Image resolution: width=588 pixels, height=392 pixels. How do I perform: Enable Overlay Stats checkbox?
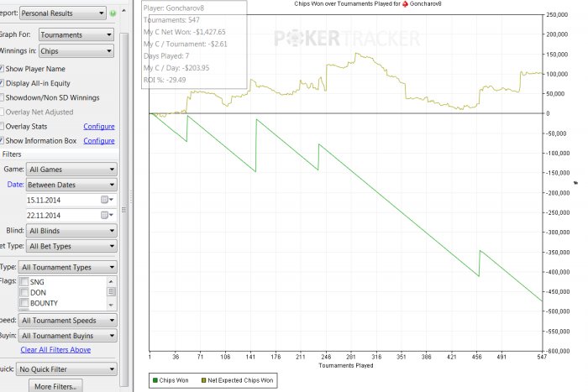point(2,126)
